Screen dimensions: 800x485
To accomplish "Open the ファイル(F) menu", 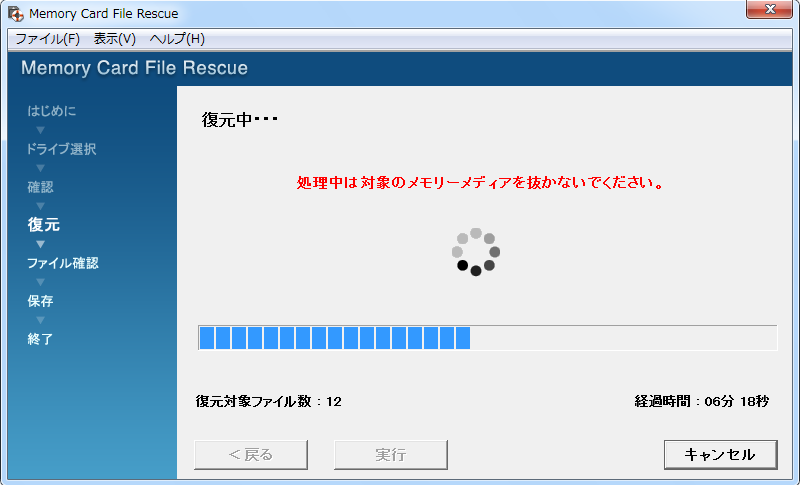I will pyautogui.click(x=47, y=39).
